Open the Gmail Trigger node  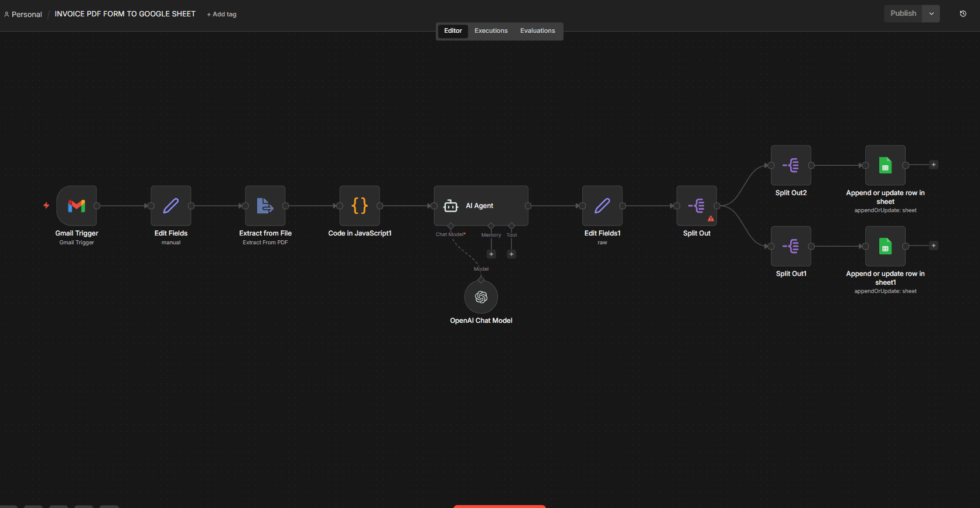(x=77, y=206)
